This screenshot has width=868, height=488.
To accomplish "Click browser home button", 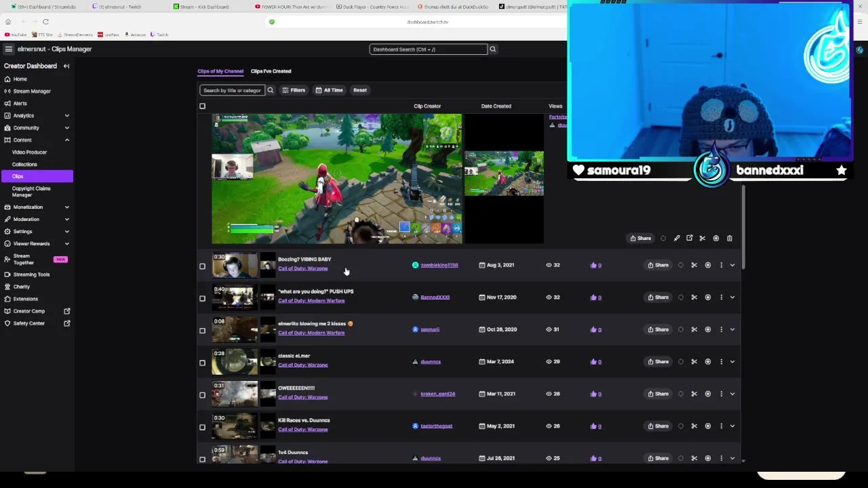I will [7, 22].
